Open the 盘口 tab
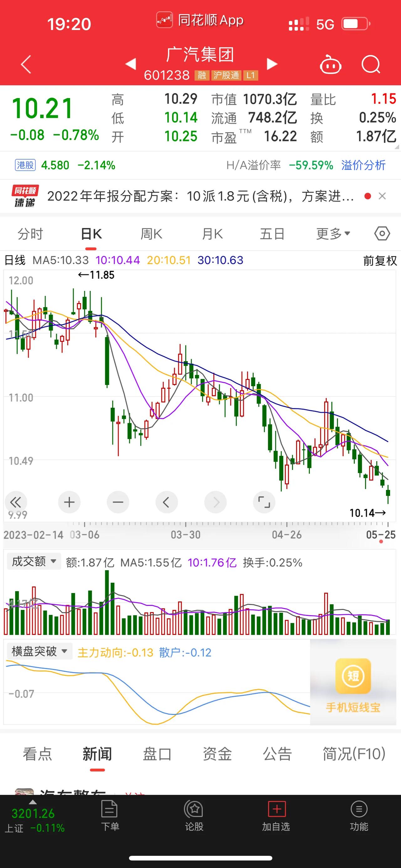 (157, 754)
